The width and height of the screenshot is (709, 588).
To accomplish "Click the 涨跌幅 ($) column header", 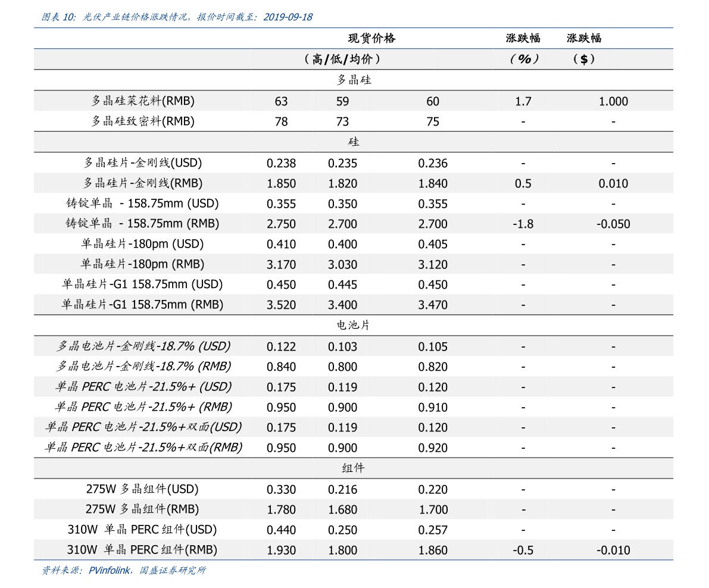I will click(584, 48).
